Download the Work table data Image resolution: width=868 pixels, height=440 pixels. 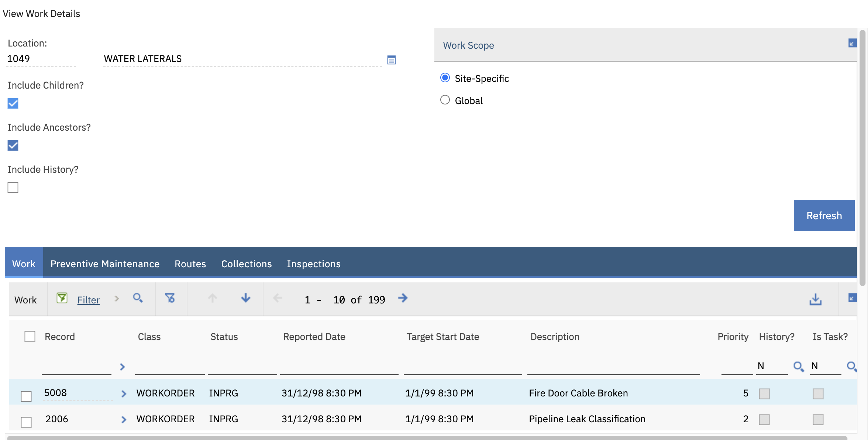[x=815, y=299]
